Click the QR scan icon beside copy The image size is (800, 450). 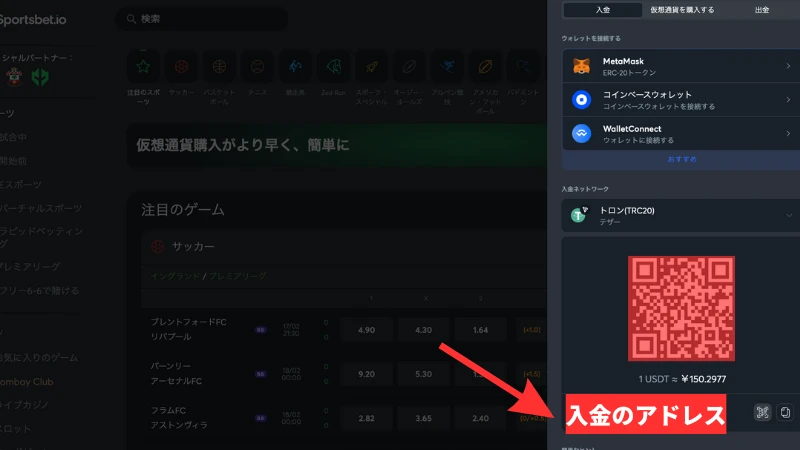(x=763, y=412)
